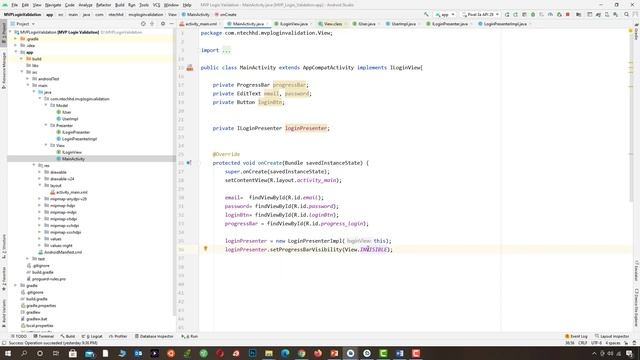Open the Refactor menu
The height and width of the screenshot is (360, 640).
point(103,5)
